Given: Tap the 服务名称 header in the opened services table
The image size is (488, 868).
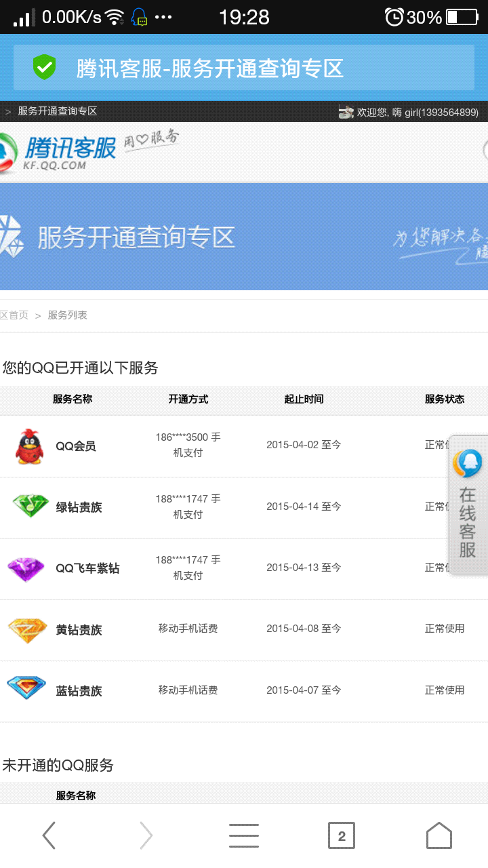Looking at the screenshot, I should (x=73, y=399).
